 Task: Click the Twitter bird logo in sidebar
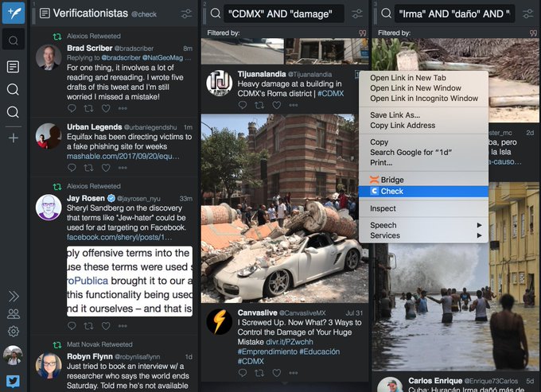click(13, 382)
